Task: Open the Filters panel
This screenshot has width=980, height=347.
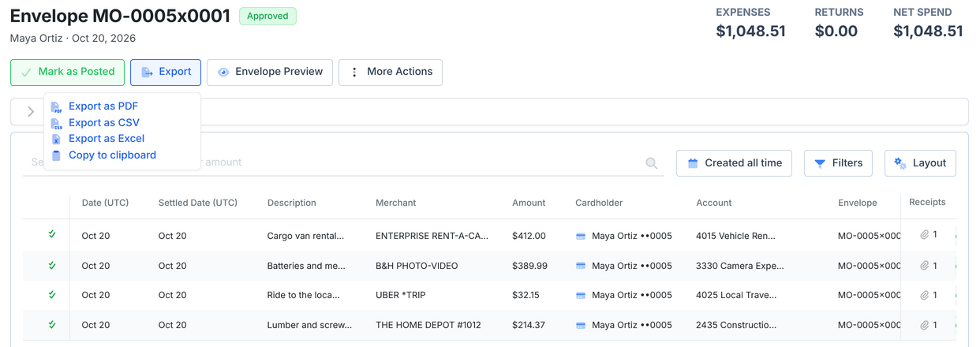Action: pyautogui.click(x=838, y=163)
